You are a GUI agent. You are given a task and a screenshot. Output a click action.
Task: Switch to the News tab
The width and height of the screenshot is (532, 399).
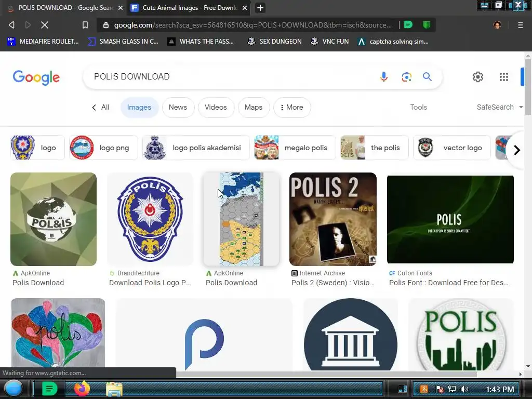click(178, 107)
